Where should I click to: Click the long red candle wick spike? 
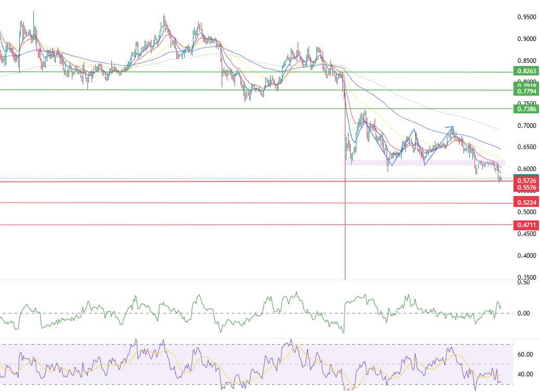345,234
